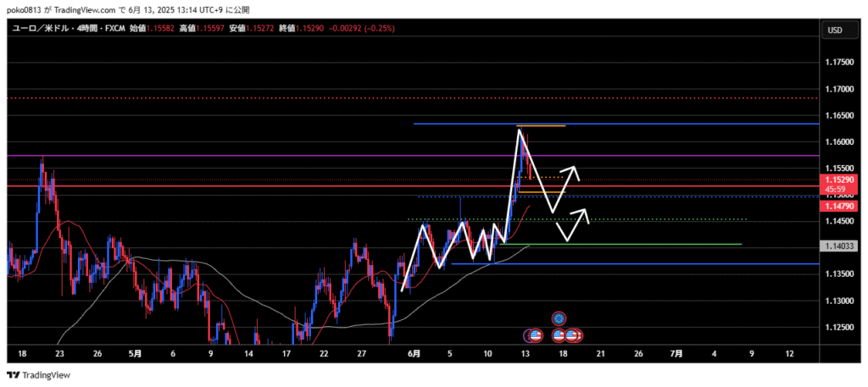The height and width of the screenshot is (387, 868).
Task: Click the EU flag economic event icon
Action: click(x=559, y=318)
